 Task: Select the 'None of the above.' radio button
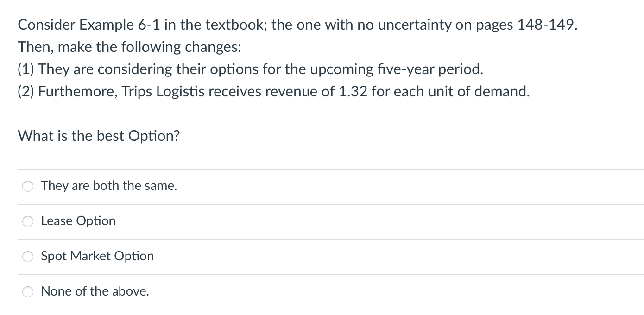tap(28, 292)
